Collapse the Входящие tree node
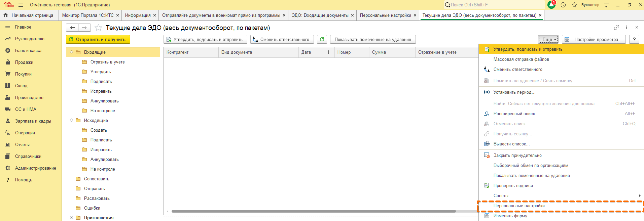The height and width of the screenshot is (221, 644). [x=71, y=52]
